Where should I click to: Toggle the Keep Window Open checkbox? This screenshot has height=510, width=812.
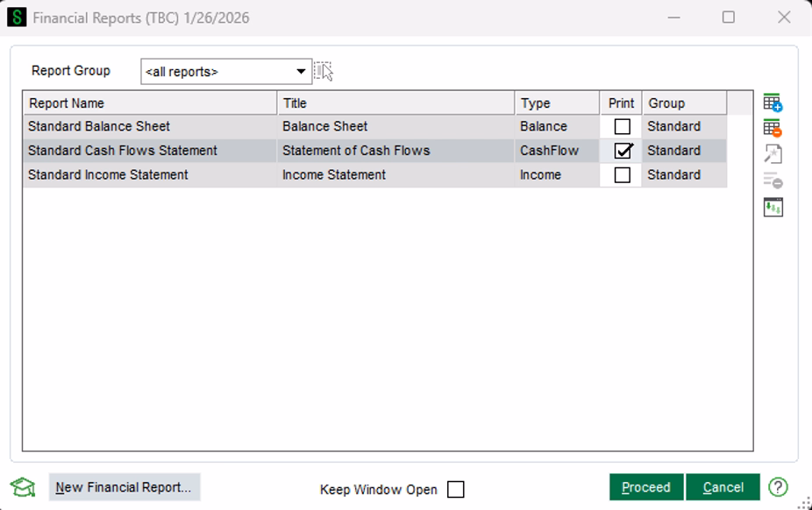tap(455, 490)
